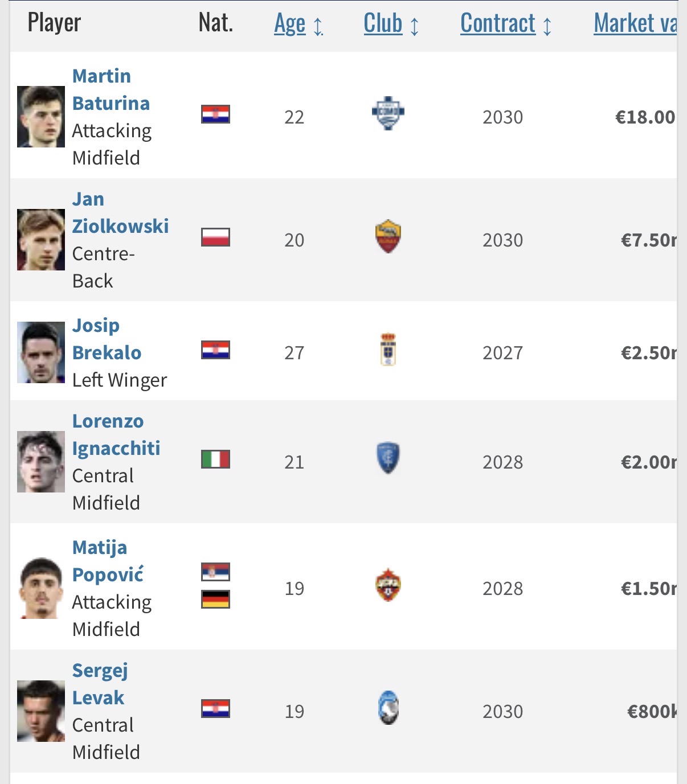The image size is (687, 784).
Task: Click the Polish flag beside Jan Ziolkowski
Action: [215, 237]
